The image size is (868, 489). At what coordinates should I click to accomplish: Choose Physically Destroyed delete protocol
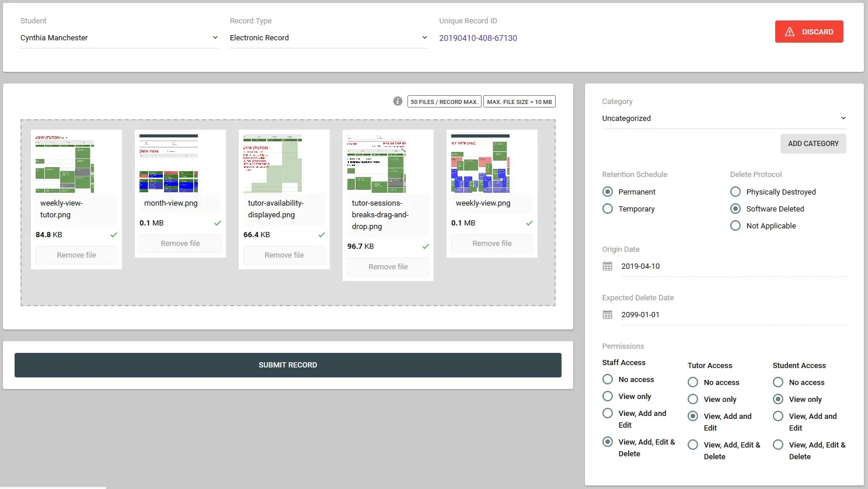point(735,192)
